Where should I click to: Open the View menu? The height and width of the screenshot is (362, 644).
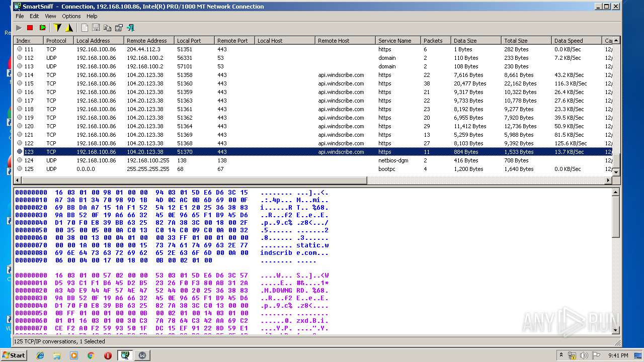click(51, 16)
